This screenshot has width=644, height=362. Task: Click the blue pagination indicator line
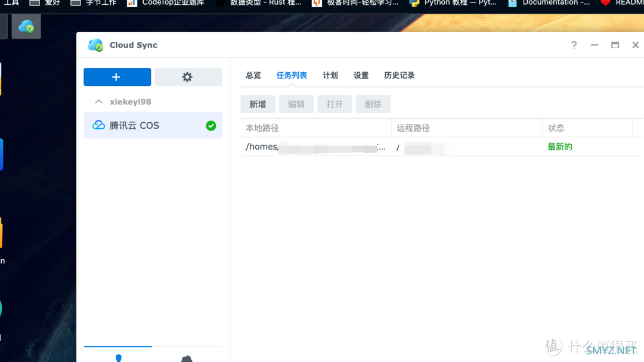pyautogui.click(x=117, y=346)
